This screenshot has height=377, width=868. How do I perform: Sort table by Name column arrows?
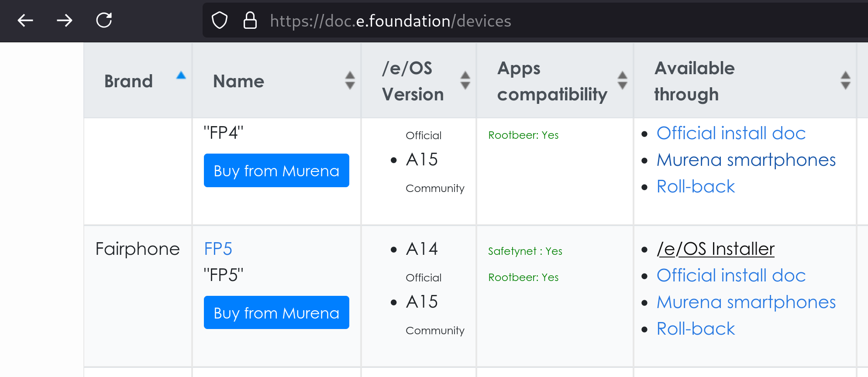click(x=350, y=80)
